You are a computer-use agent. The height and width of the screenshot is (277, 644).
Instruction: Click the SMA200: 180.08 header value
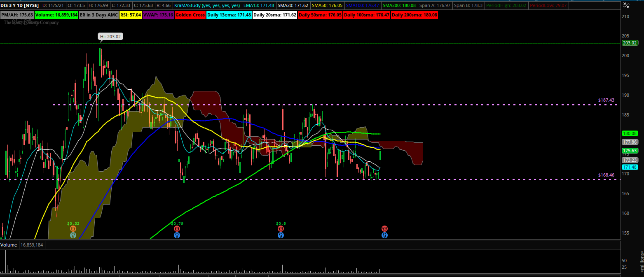pos(399,5)
